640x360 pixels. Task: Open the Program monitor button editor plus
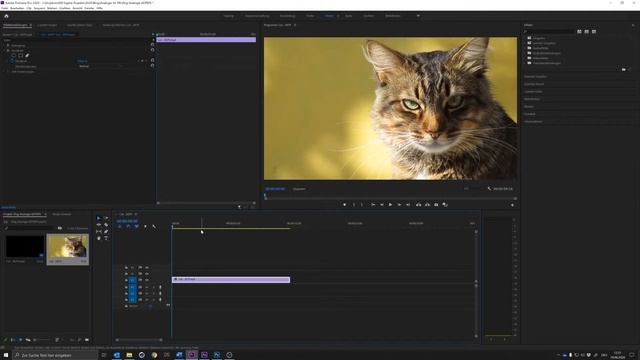(x=512, y=205)
